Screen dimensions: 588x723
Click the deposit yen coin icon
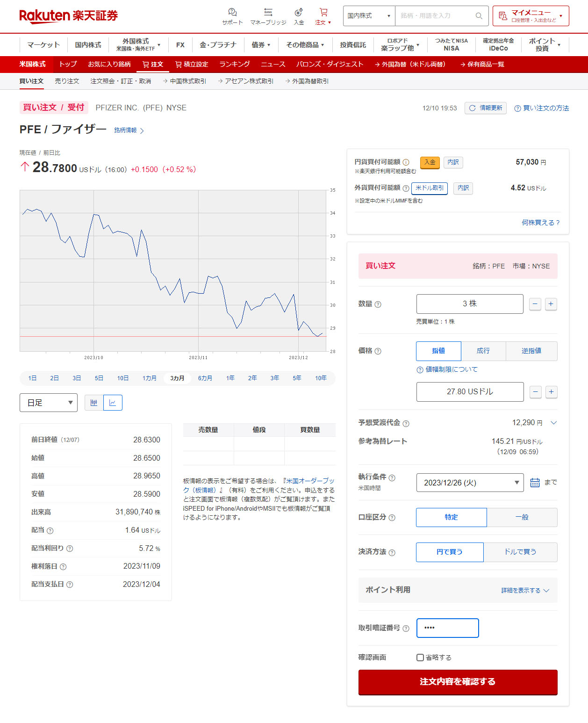[x=299, y=13]
